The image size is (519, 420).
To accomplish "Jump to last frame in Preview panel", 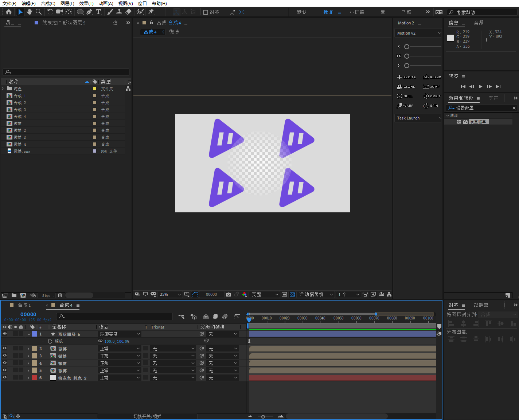I will [498, 87].
